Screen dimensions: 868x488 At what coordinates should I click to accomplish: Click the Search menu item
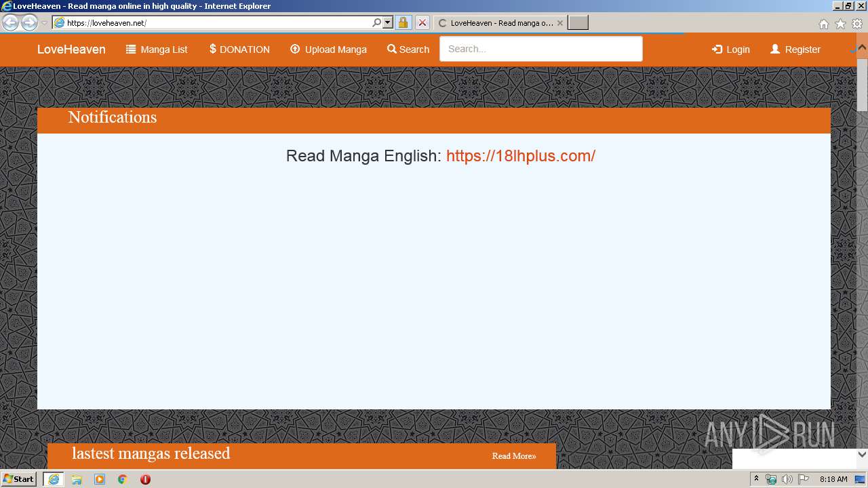[x=408, y=49]
